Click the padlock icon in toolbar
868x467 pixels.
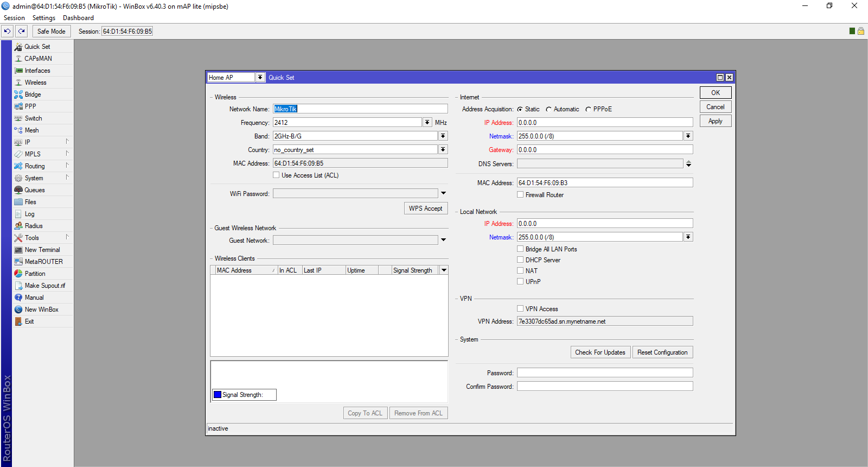click(x=860, y=31)
